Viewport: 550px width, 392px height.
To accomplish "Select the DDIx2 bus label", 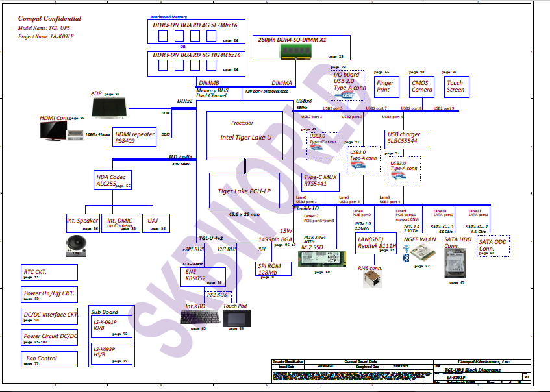I will (x=184, y=101).
